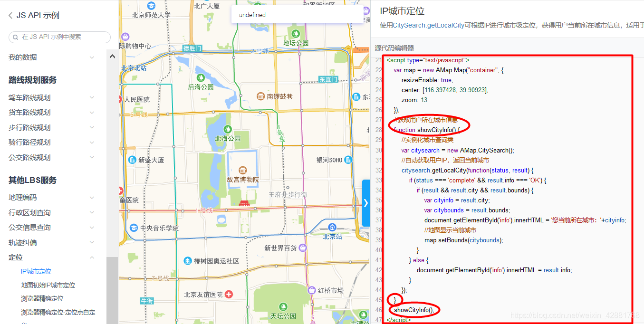Open the 浏览器精确定位-定位点自定 example
This screenshot has width=644, height=324.
click(x=58, y=313)
